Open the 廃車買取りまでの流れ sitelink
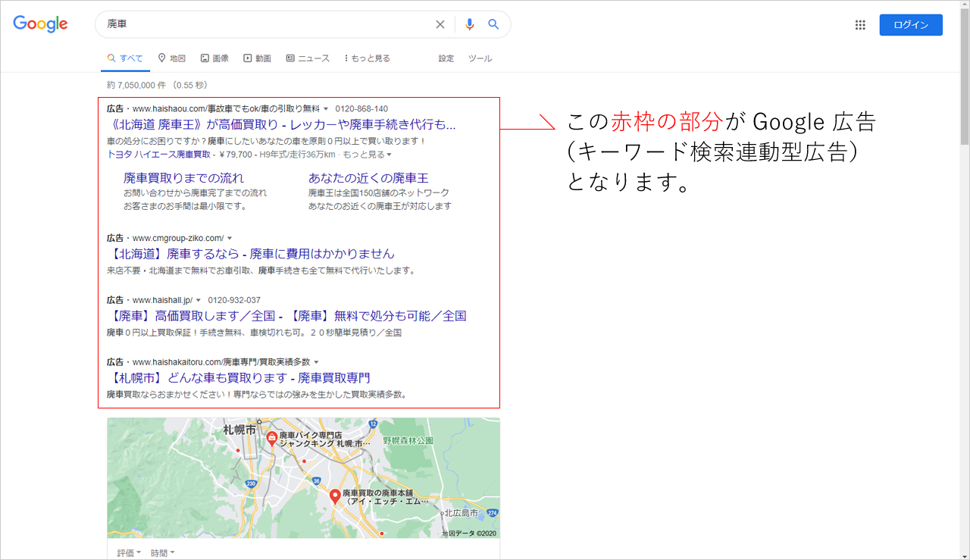This screenshot has height=560, width=970. pyautogui.click(x=183, y=178)
